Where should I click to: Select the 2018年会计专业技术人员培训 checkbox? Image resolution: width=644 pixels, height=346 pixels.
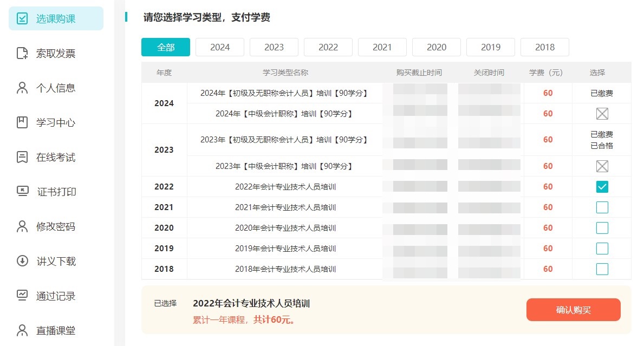coord(602,269)
